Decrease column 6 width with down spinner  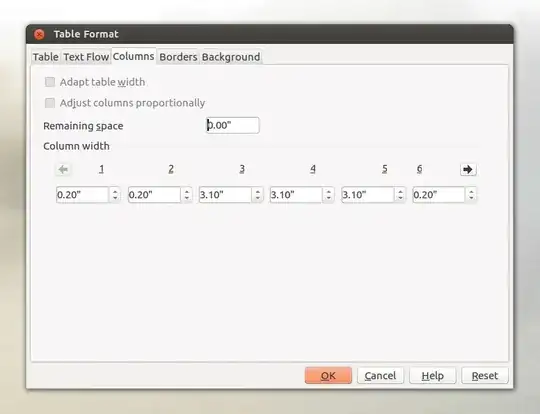pos(471,199)
